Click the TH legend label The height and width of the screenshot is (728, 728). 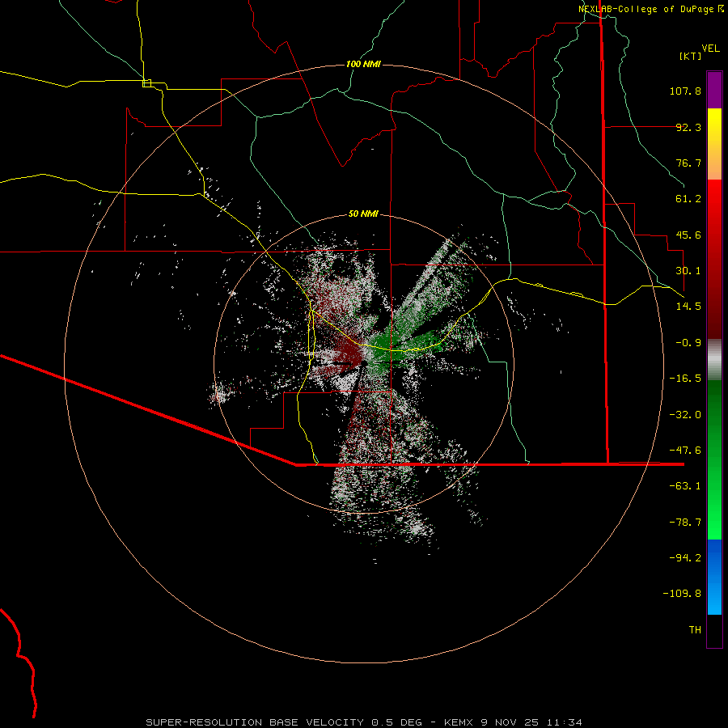[x=695, y=630]
